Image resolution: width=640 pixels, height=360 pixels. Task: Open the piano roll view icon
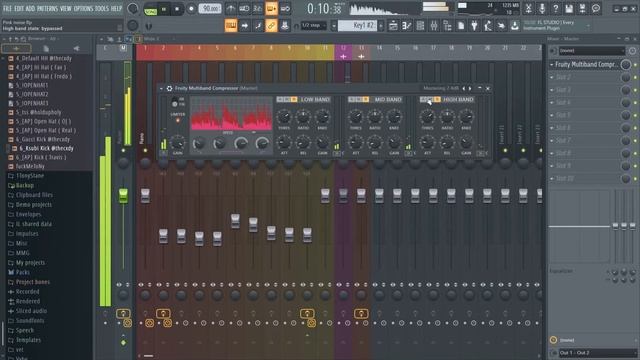(407, 26)
